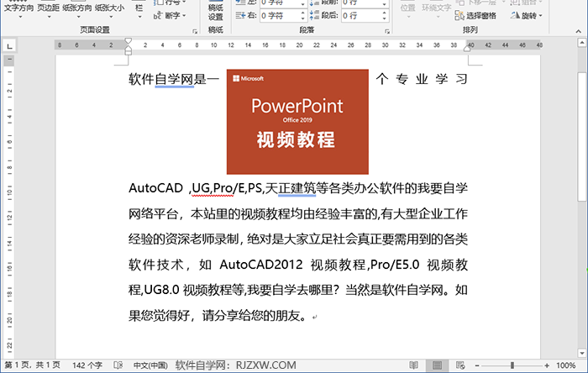
Task: Open the 文字方向 text direction dropdown
Action: 18,10
